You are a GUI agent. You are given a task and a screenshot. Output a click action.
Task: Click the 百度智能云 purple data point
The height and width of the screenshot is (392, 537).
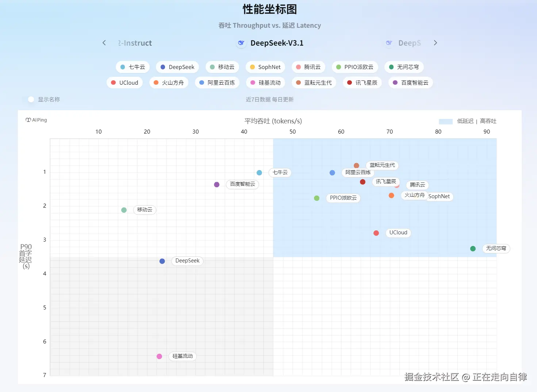click(x=217, y=185)
